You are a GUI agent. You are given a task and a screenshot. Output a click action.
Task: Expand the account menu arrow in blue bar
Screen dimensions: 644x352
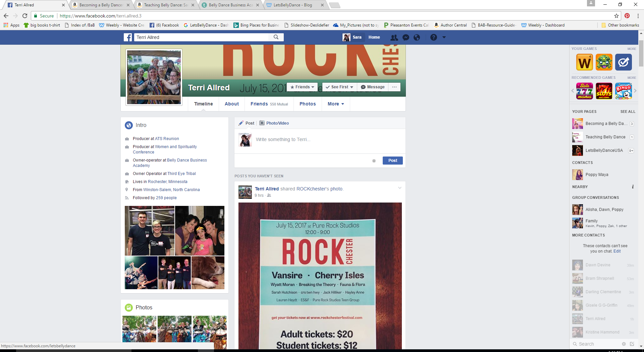(444, 37)
